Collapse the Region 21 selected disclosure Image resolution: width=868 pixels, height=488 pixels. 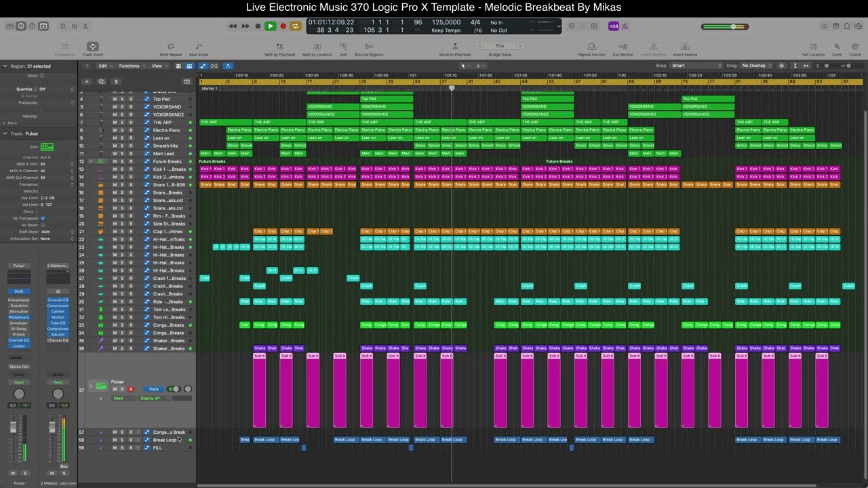click(5, 66)
